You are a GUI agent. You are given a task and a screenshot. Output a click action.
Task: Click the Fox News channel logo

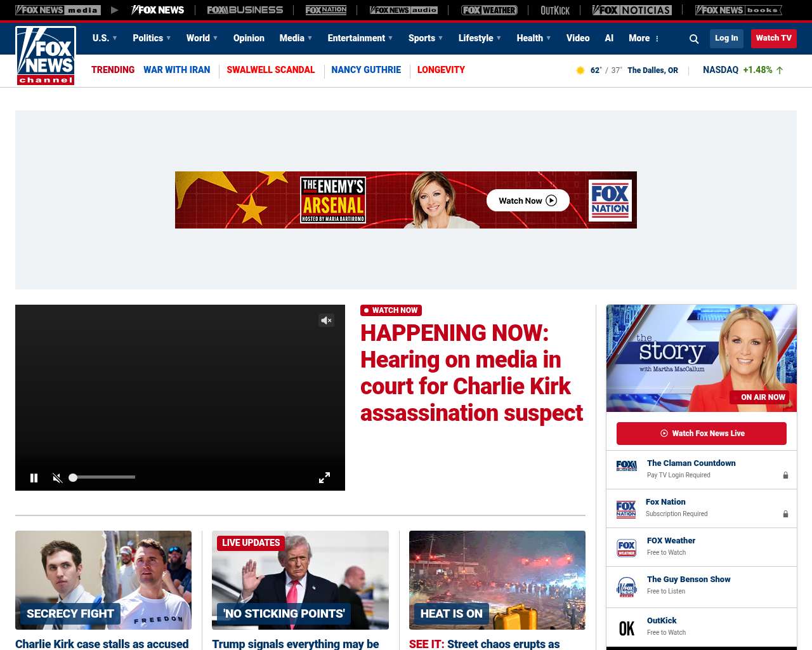point(46,56)
